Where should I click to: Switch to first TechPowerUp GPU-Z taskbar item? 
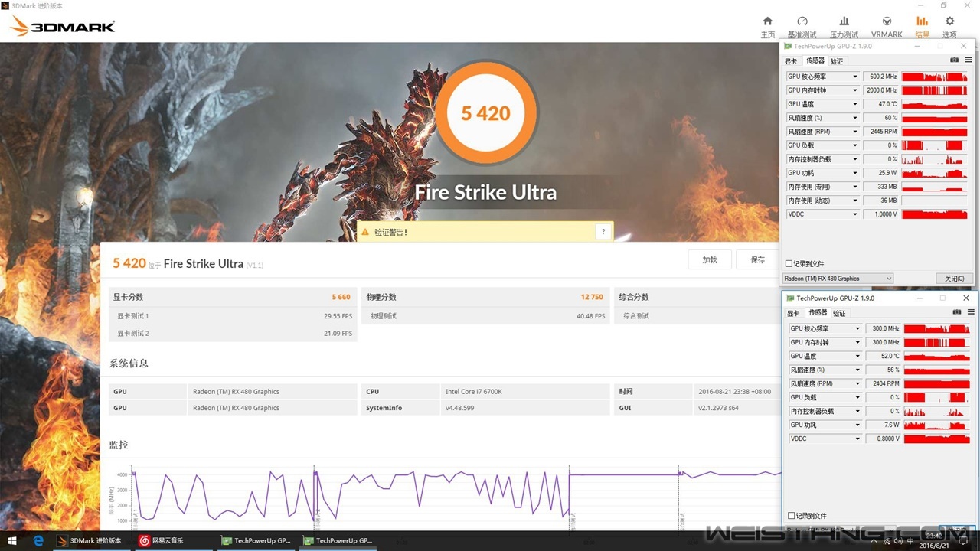coord(255,540)
